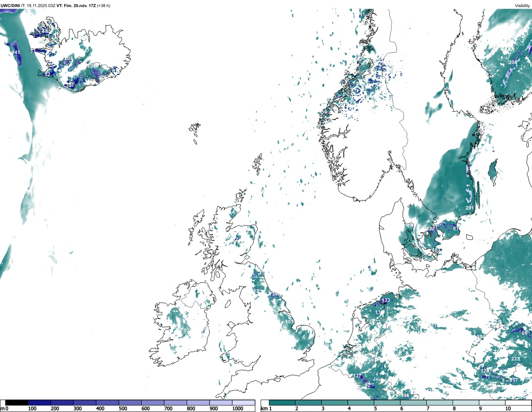The image size is (532, 412).
Task: Select the '1000' tick label
Action: tap(238, 409)
